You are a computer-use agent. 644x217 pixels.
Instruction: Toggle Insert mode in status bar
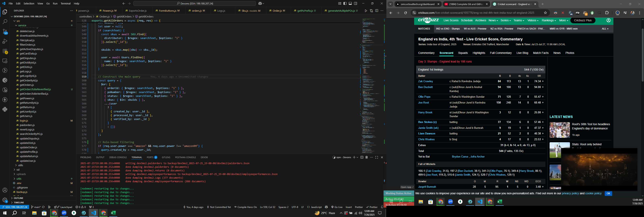(349, 207)
